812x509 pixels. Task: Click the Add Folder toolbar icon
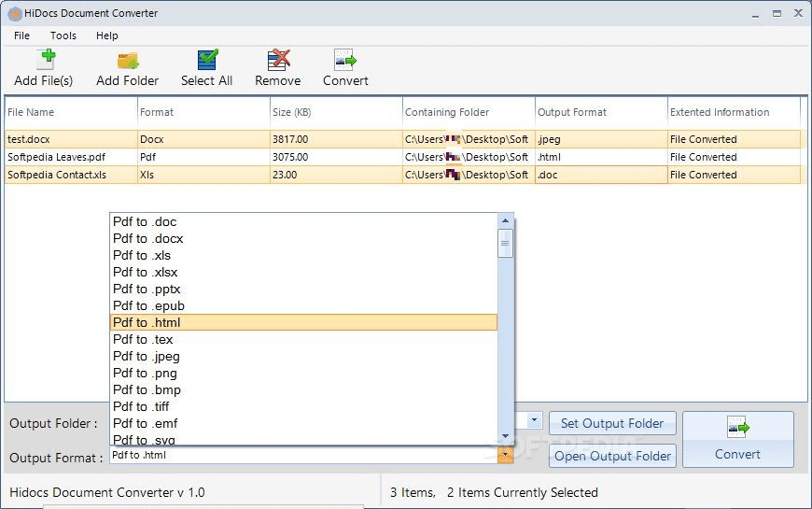(x=127, y=61)
